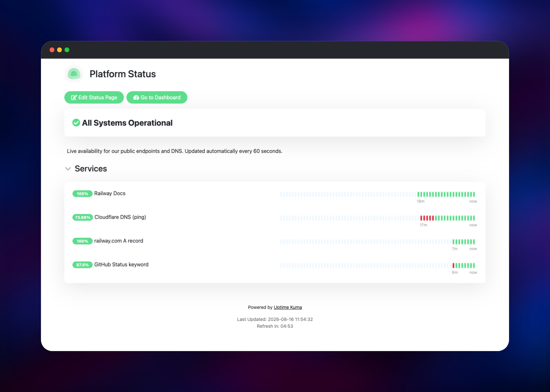550x392 pixels.
Task: Click the railway.com A record heartbeat bar
Action: (377, 242)
